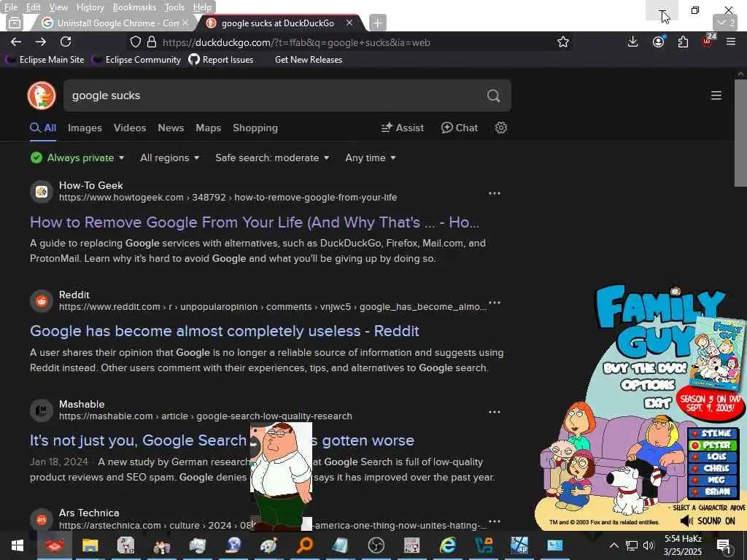
Task: Open more options for How-To Geek result
Action: (495, 193)
